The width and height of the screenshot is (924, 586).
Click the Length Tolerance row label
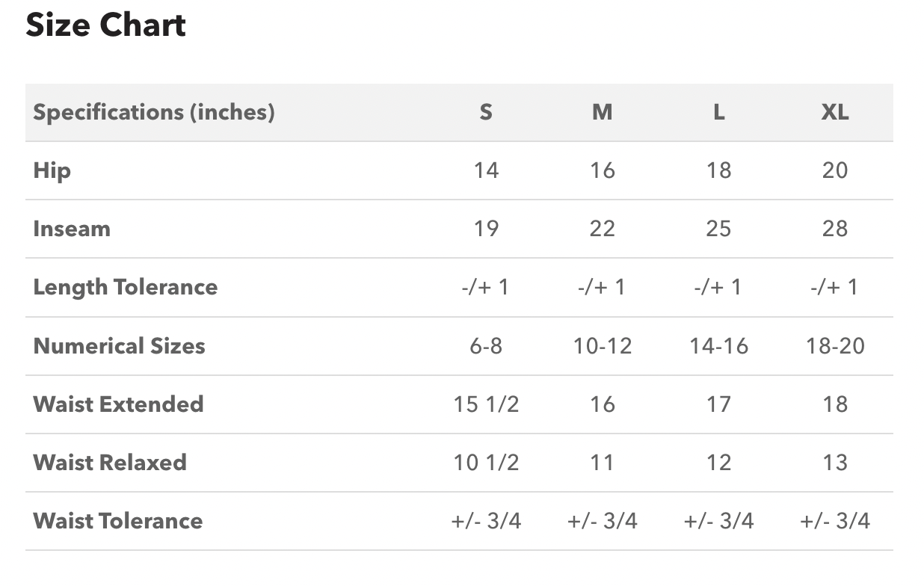pyautogui.click(x=126, y=287)
